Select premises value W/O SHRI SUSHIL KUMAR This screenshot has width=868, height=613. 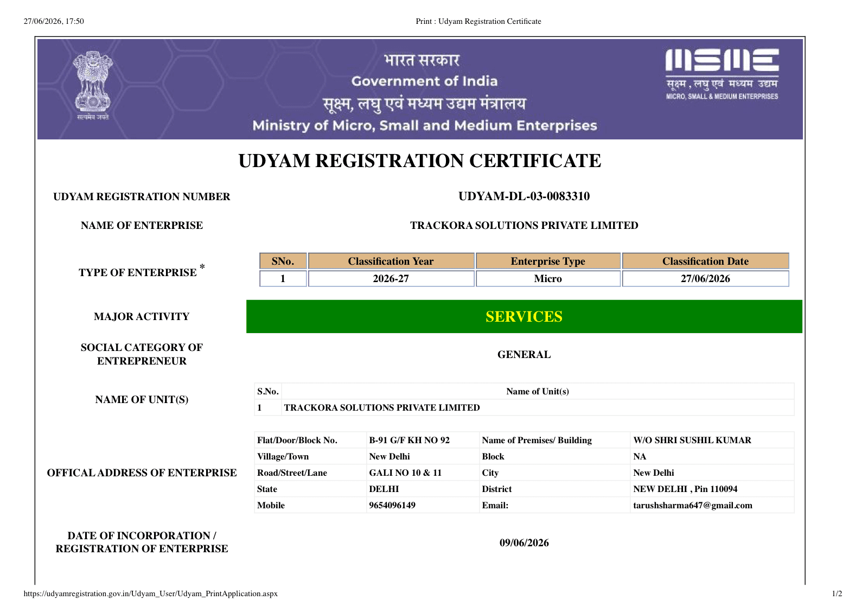click(692, 440)
